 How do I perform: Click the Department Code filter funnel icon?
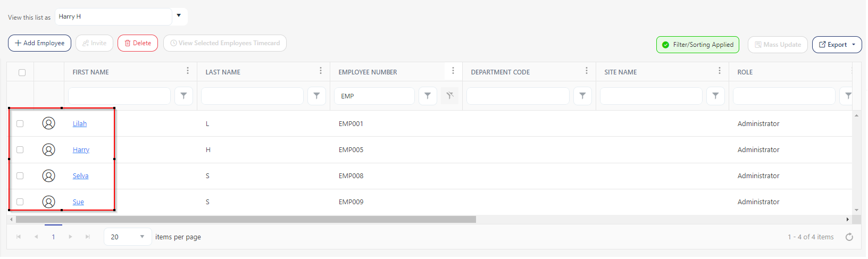pos(582,96)
